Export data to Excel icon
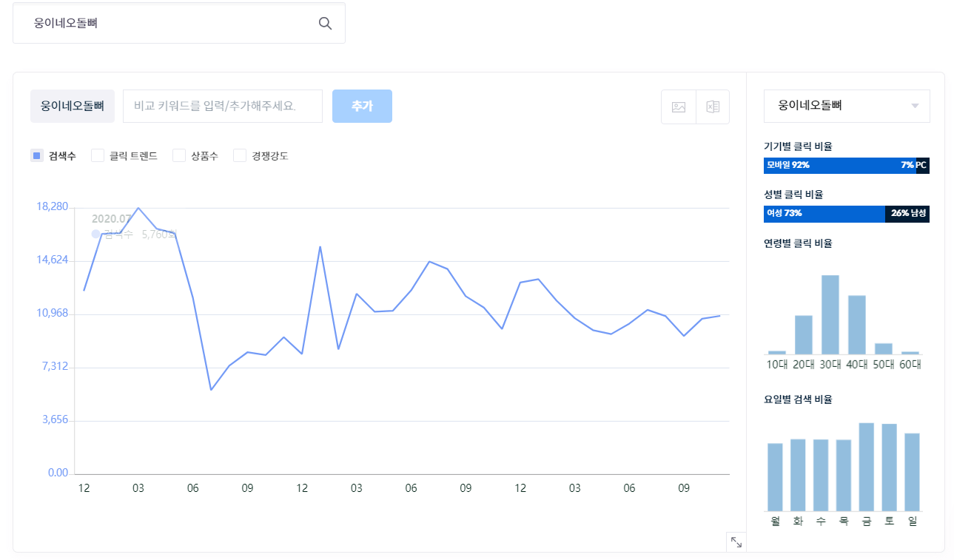 point(713,107)
